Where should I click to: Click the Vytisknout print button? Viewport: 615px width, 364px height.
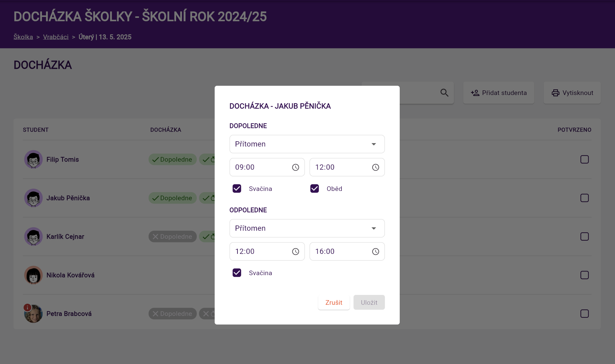pyautogui.click(x=572, y=93)
